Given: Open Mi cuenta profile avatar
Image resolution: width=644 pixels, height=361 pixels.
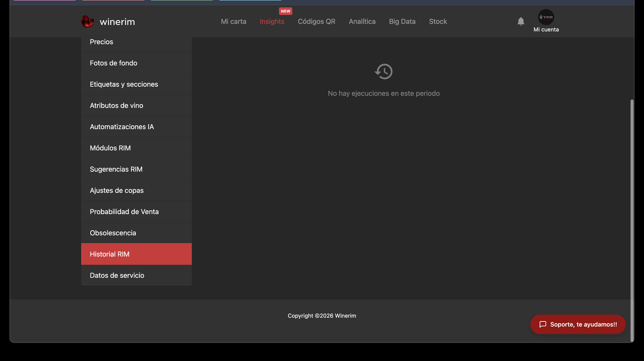Looking at the screenshot, I should pos(546,17).
